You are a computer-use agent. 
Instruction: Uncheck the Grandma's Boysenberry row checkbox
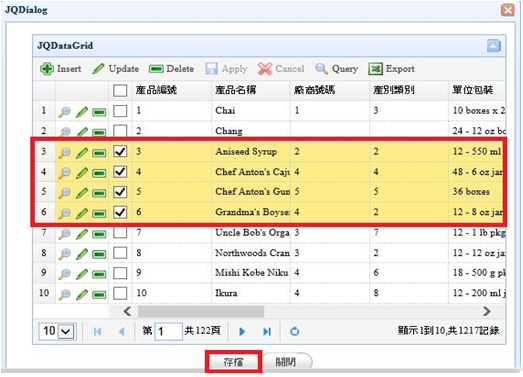pyautogui.click(x=120, y=212)
